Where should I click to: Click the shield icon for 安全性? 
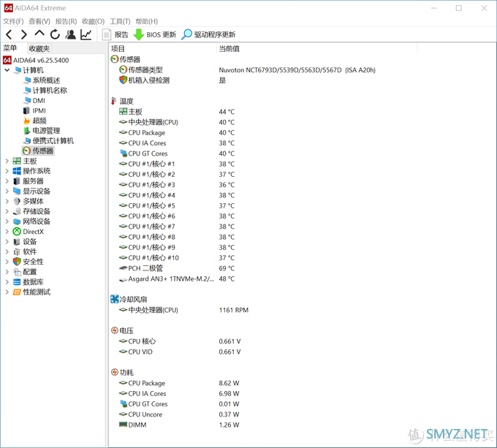point(17,262)
